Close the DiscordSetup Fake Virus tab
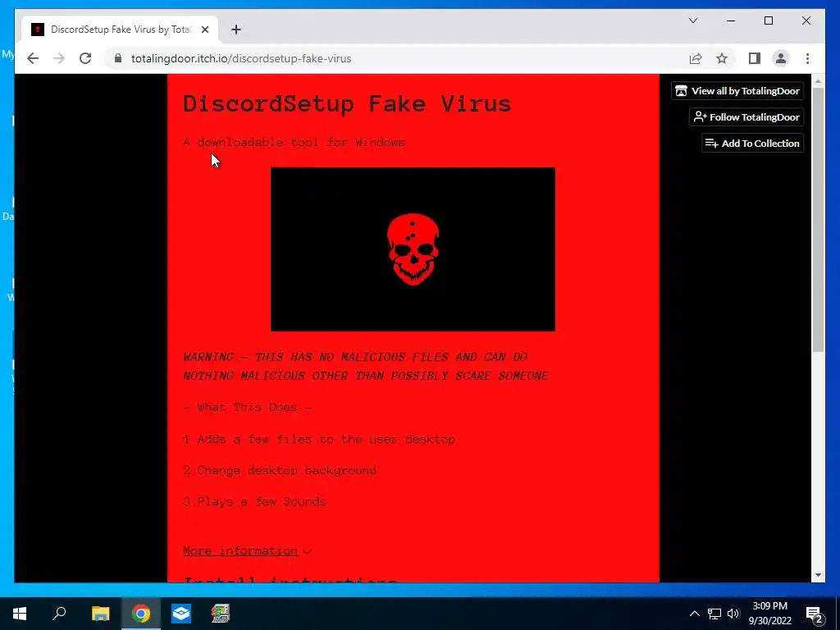840x630 pixels. (x=204, y=30)
